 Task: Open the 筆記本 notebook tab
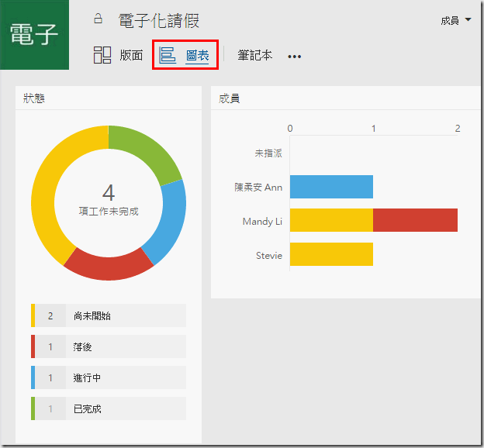254,56
